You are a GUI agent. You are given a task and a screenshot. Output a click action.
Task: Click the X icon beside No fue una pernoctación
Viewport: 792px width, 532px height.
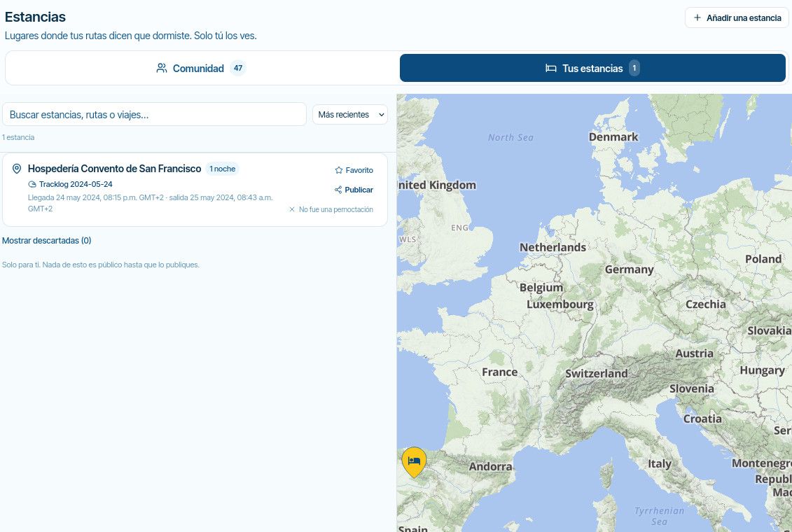pyautogui.click(x=292, y=209)
